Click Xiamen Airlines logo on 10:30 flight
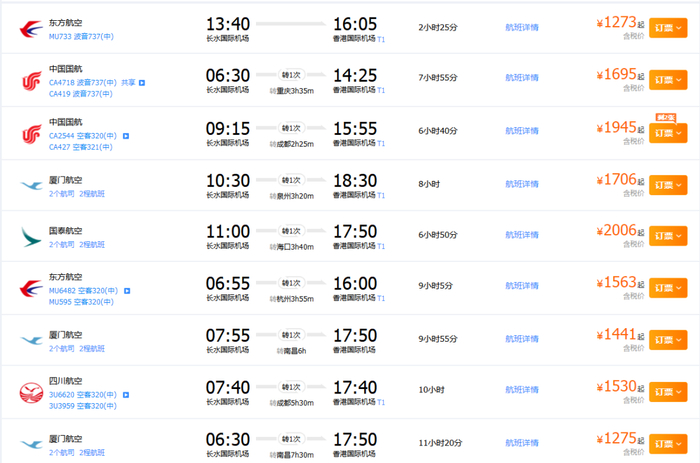The width and height of the screenshot is (700, 463). coord(31,185)
